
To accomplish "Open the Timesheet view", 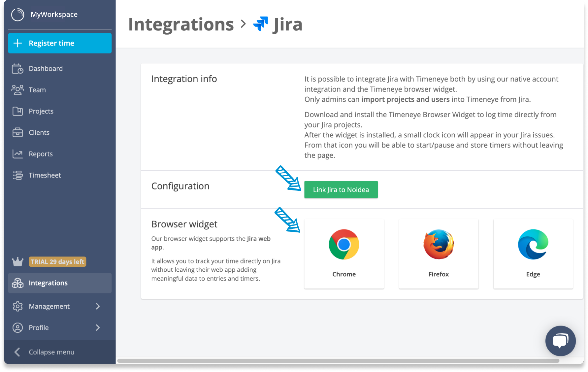I will tap(60, 175).
